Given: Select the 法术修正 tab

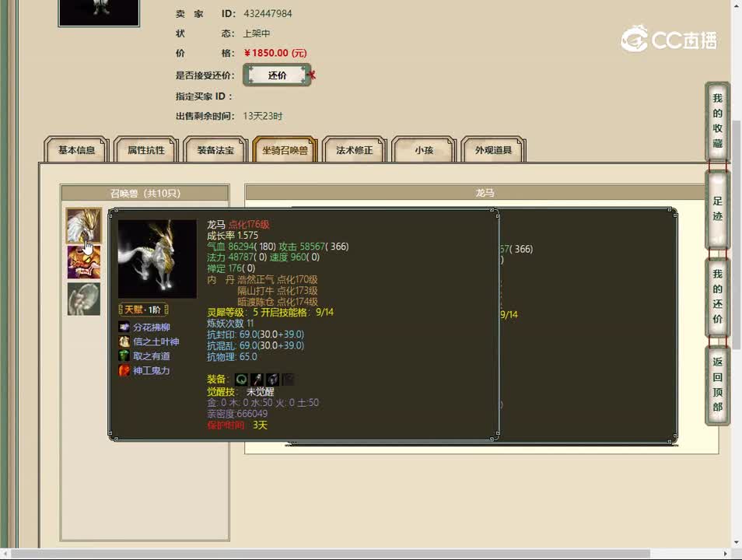Looking at the screenshot, I should click(353, 151).
